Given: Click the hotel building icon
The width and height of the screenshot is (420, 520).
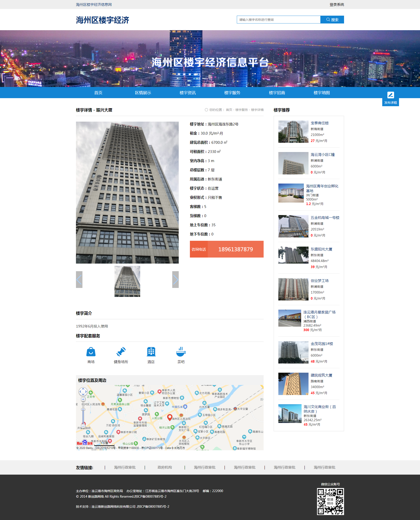Looking at the screenshot, I should coord(151,352).
